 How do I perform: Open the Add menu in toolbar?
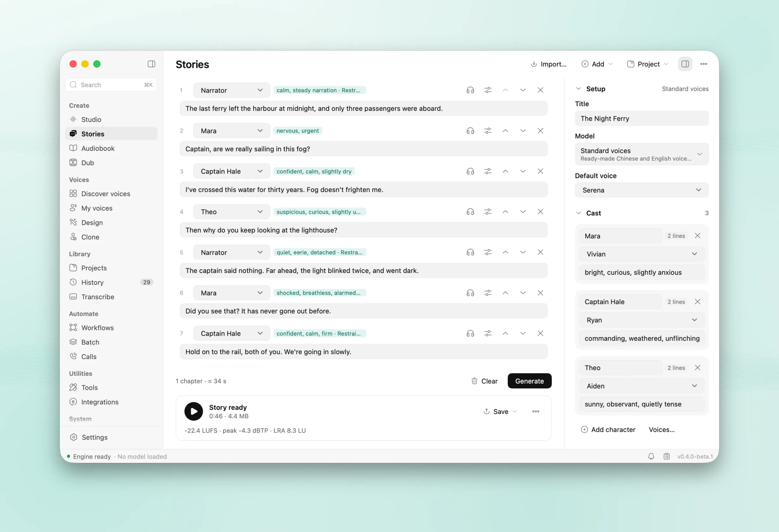click(x=597, y=64)
